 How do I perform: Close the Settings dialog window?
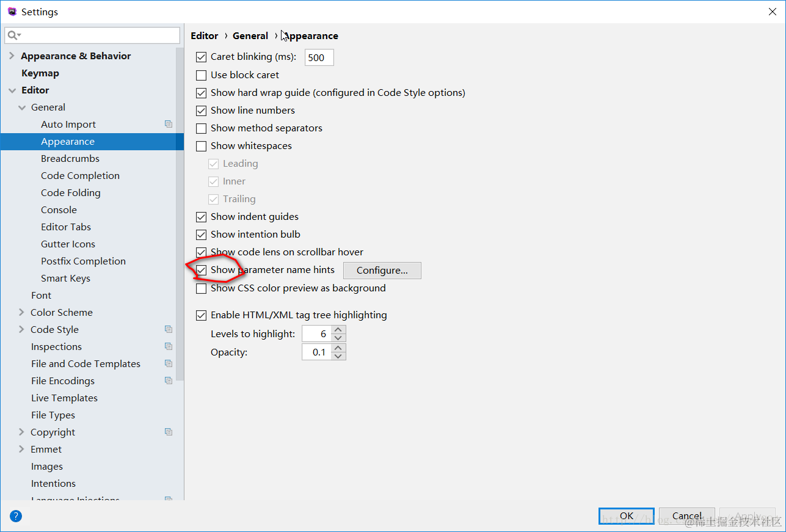[773, 12]
